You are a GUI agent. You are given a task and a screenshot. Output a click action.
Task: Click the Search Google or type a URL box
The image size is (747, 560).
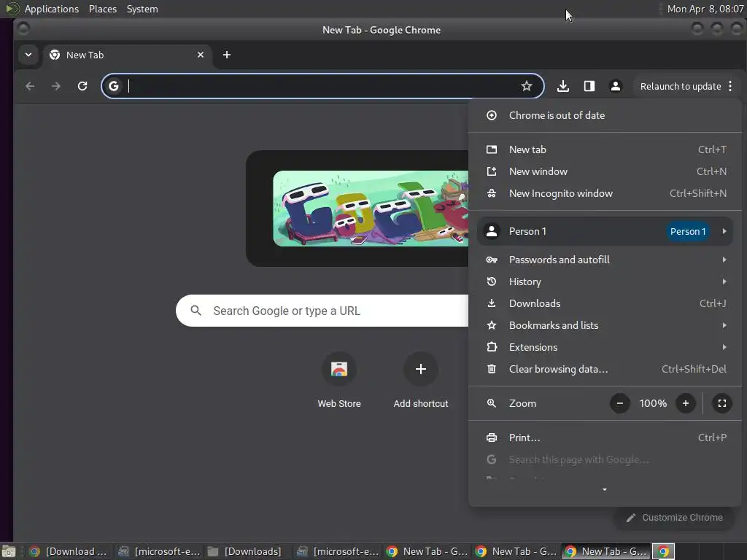point(322,311)
